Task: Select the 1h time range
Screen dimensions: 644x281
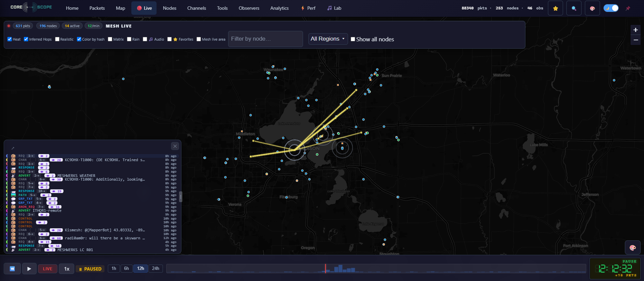Action: click(x=114, y=269)
